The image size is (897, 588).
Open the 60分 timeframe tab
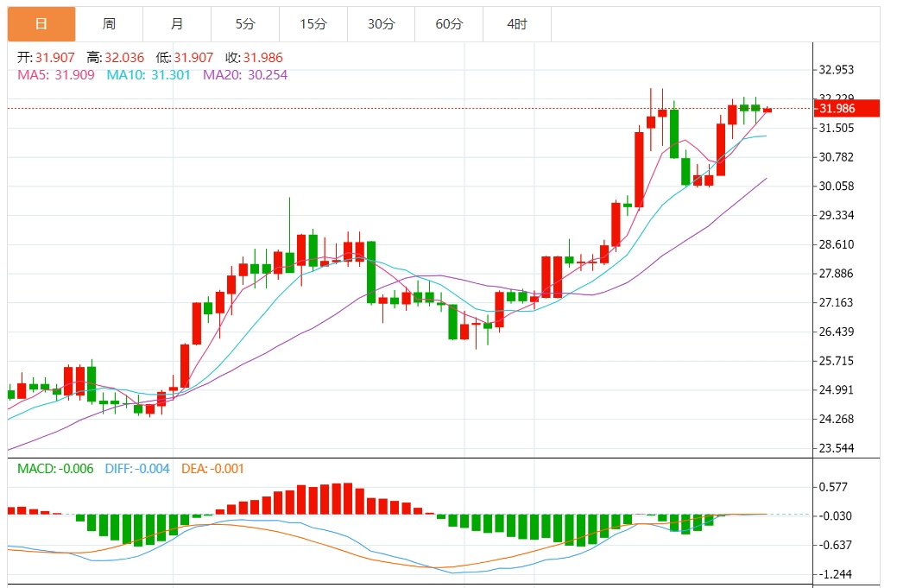click(449, 24)
